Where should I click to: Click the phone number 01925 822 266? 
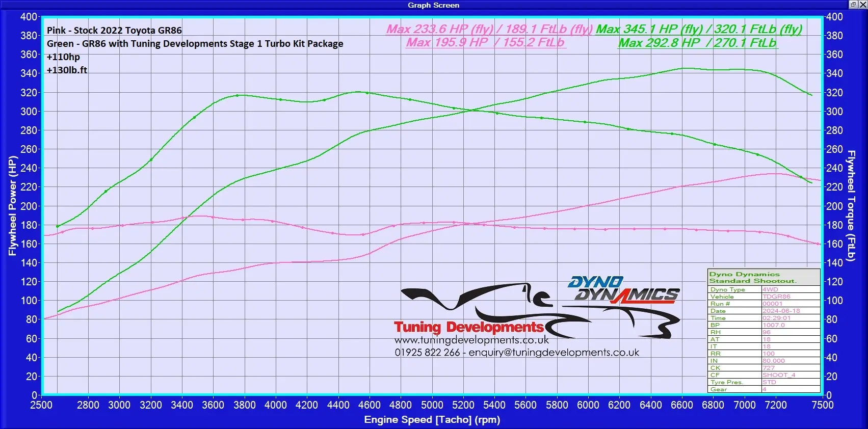tap(427, 353)
